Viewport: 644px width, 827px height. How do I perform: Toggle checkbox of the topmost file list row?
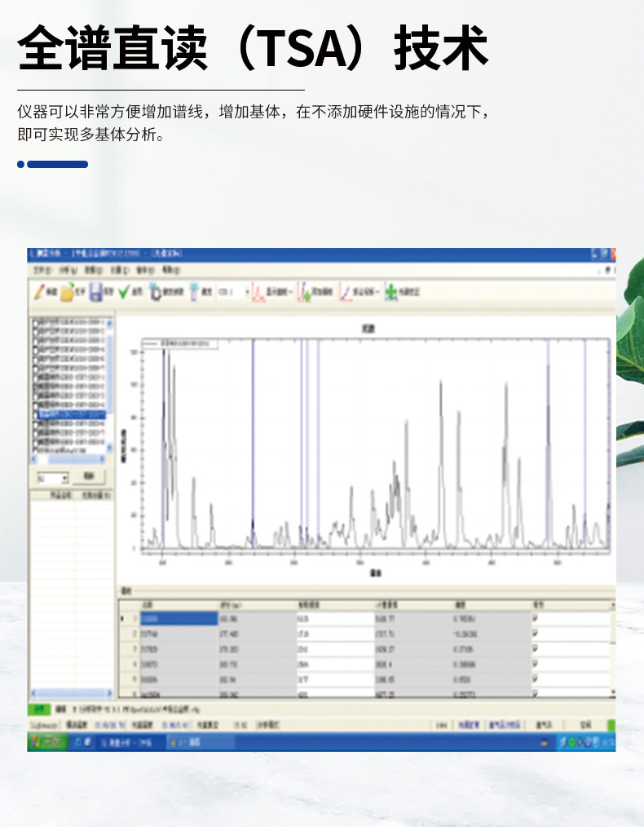point(36,322)
